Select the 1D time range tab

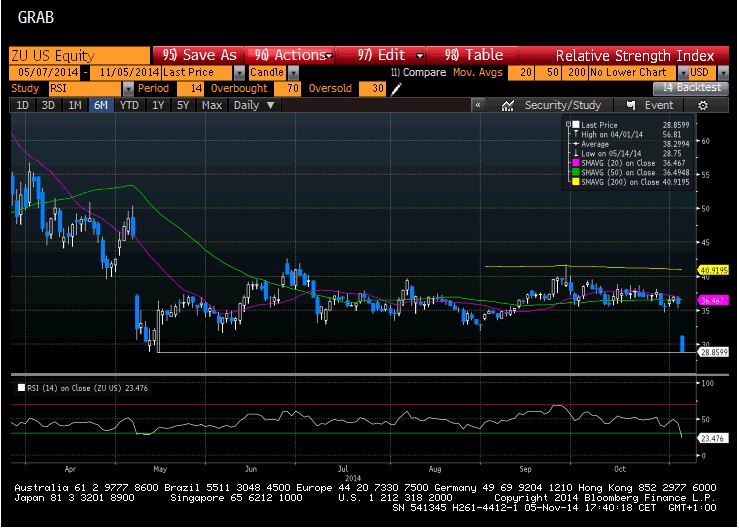click(x=22, y=105)
